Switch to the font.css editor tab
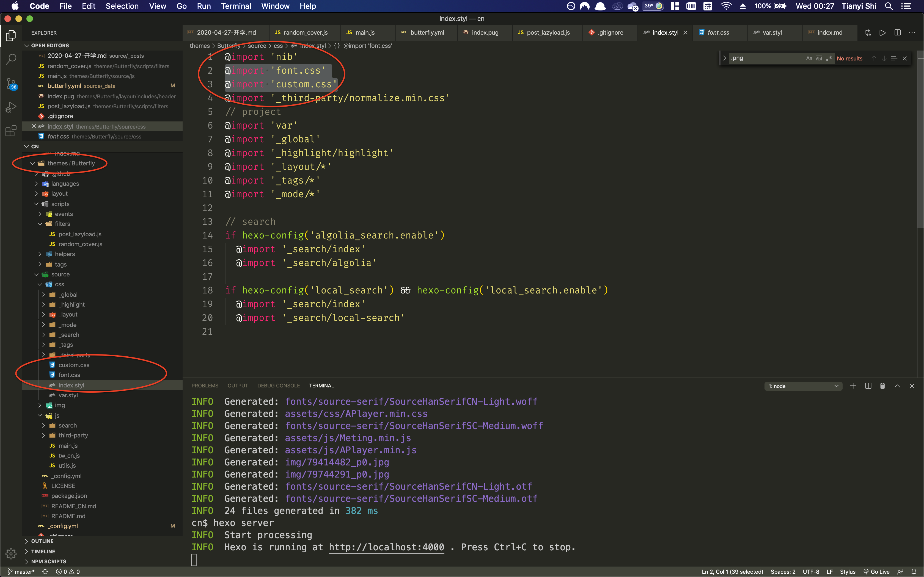This screenshot has height=577, width=924. pyautogui.click(x=719, y=32)
